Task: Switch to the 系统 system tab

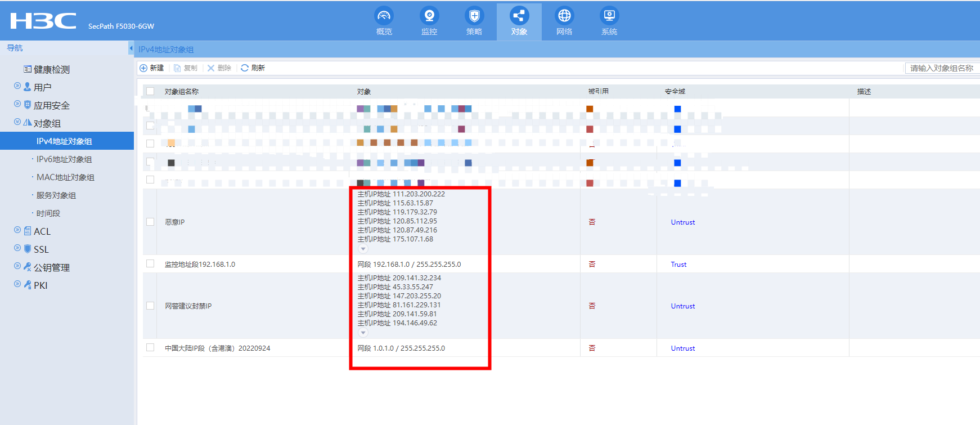Action: [x=609, y=21]
